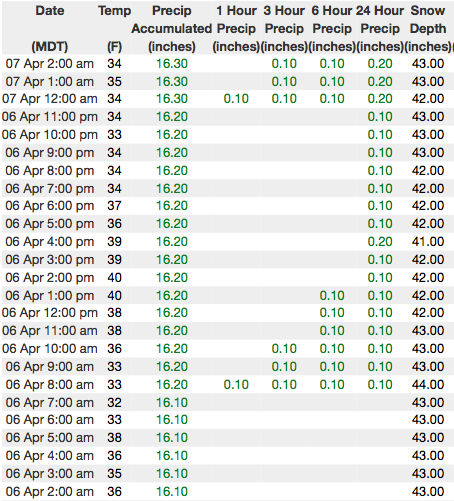Select snow depth 41.00 at 06 Apr 4:00 pm

tap(428, 241)
